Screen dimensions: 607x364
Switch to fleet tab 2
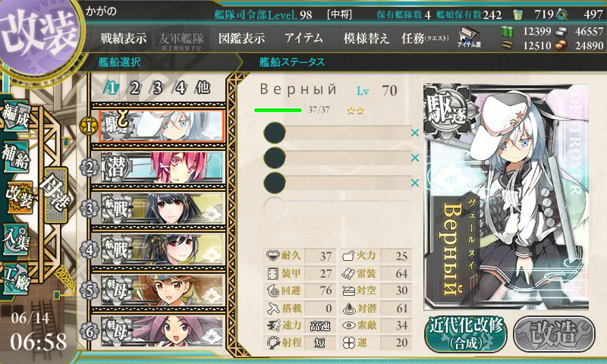pos(134,88)
